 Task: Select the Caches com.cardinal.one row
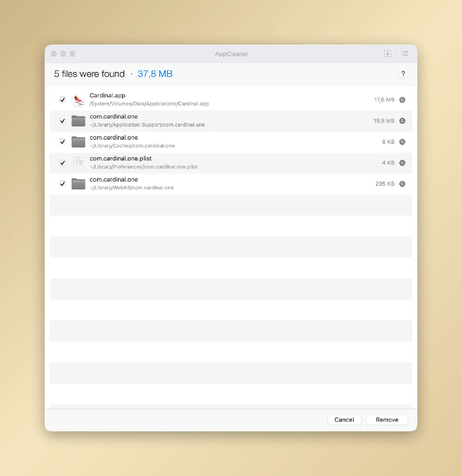coord(231,142)
